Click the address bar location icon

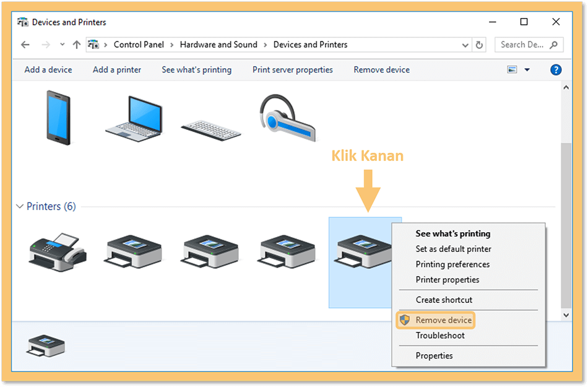(x=93, y=45)
